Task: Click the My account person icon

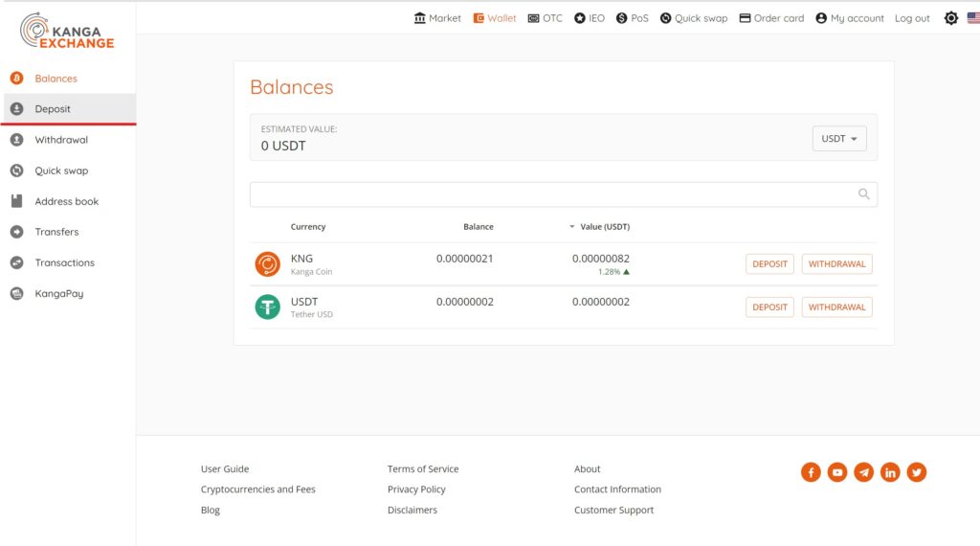Action: tap(821, 18)
